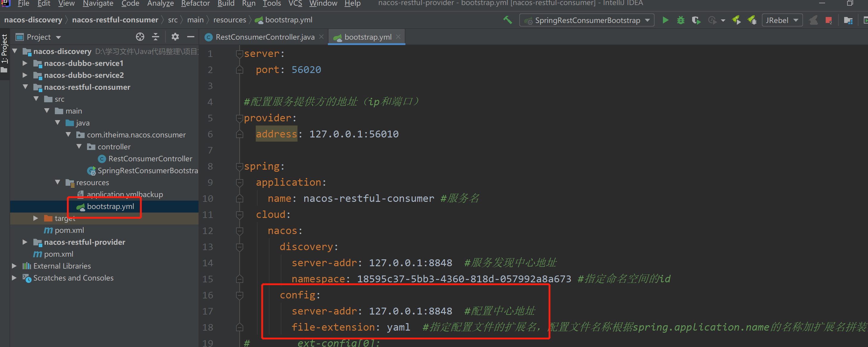Collapse the controller package arrow
Viewport: 868px width, 347px height.
[x=79, y=147]
